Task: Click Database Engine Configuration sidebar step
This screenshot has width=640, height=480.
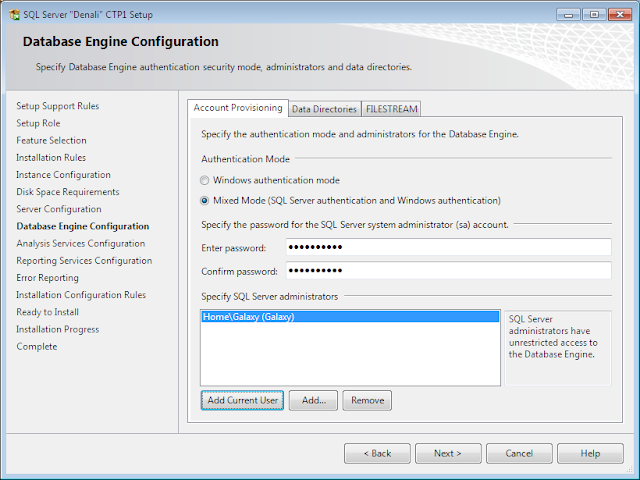Action: (x=83, y=226)
